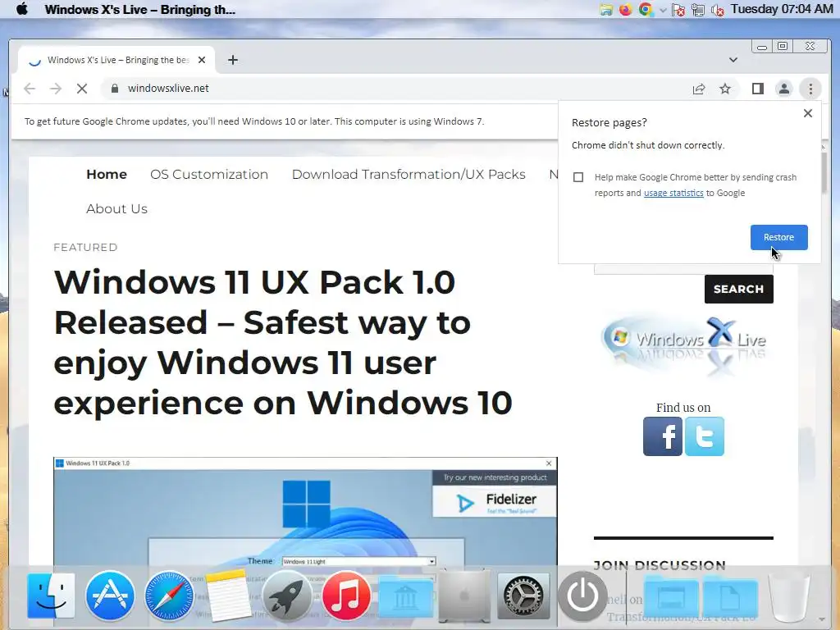Click the Windows X Live logo
The image size is (840, 630).
click(683, 345)
